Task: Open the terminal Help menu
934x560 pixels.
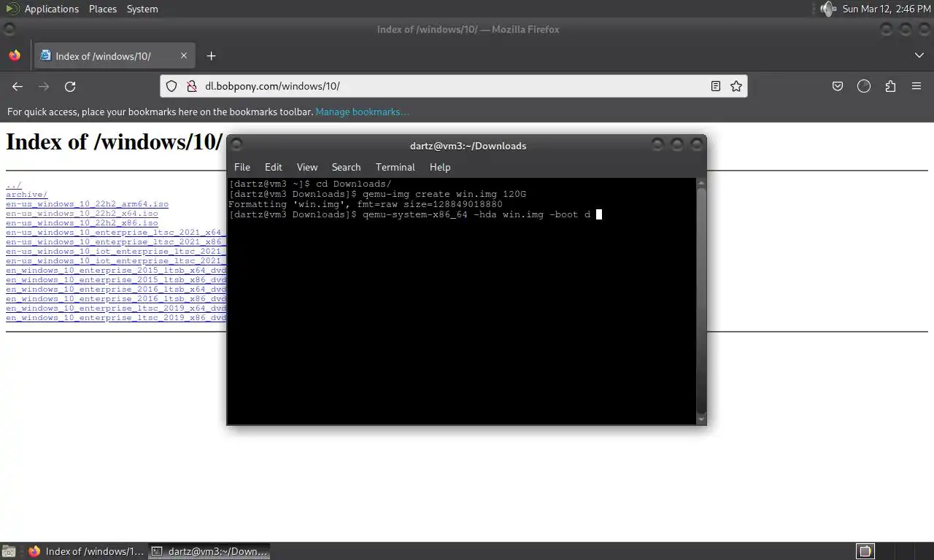Action: tap(440, 167)
